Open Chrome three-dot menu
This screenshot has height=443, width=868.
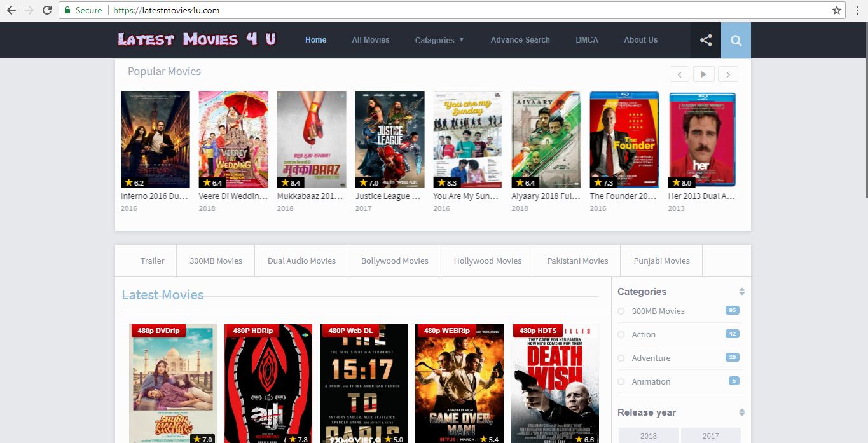click(857, 10)
